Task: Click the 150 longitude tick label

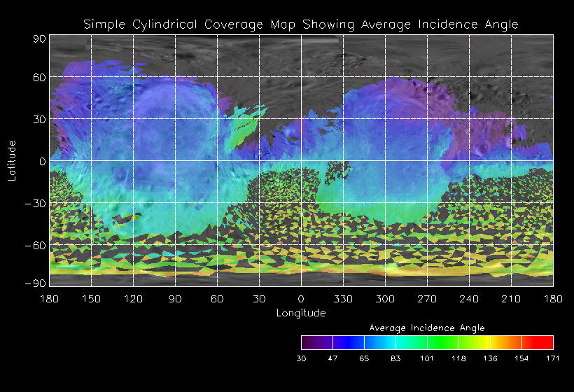Action: click(91, 299)
